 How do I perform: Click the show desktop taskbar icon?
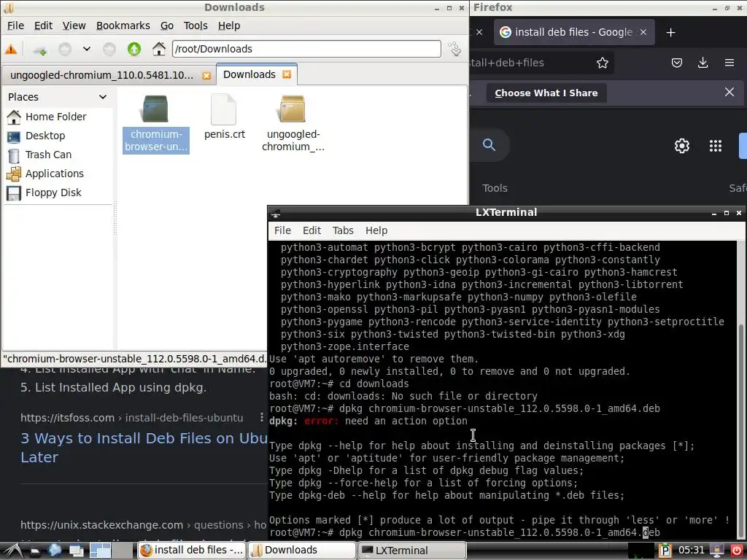[x=76, y=551]
